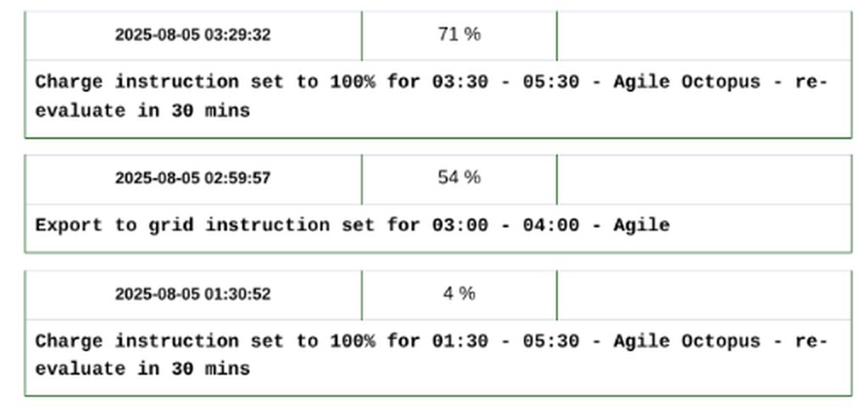Viewport: 868px width, 407px height.
Task: Select the charge message for 03:30 - 05:30
Action: pos(430,96)
